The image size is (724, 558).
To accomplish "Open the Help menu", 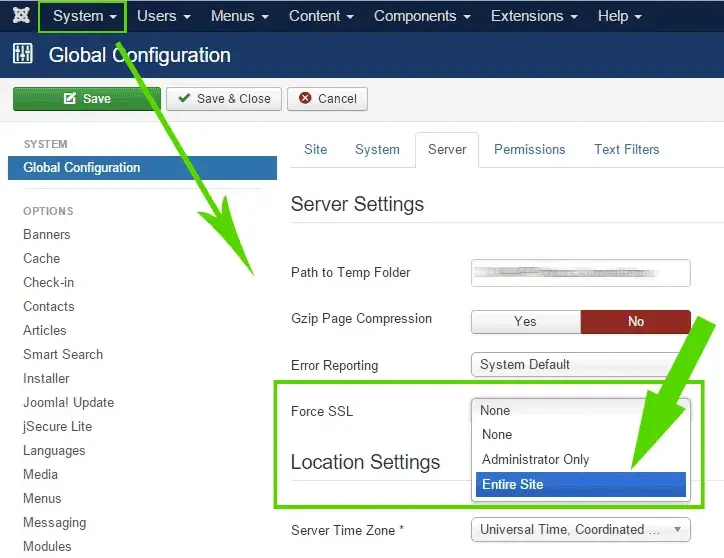I will tap(620, 16).
